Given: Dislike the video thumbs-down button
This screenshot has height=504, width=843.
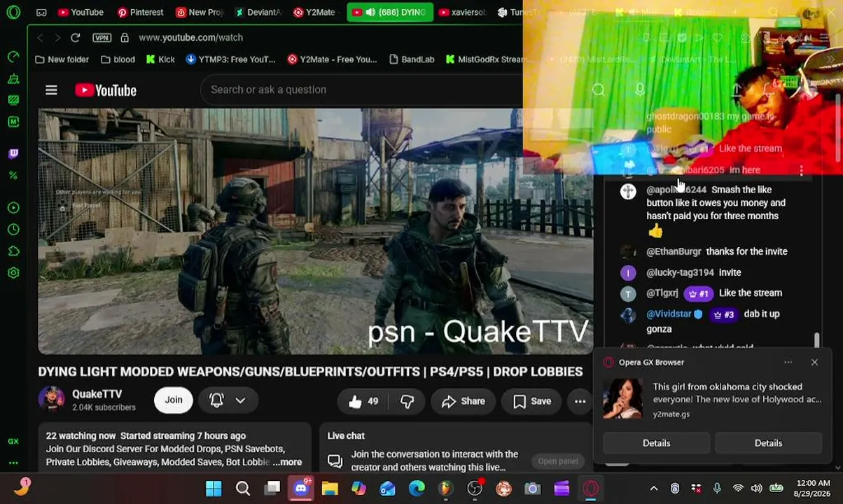Looking at the screenshot, I should [x=407, y=401].
